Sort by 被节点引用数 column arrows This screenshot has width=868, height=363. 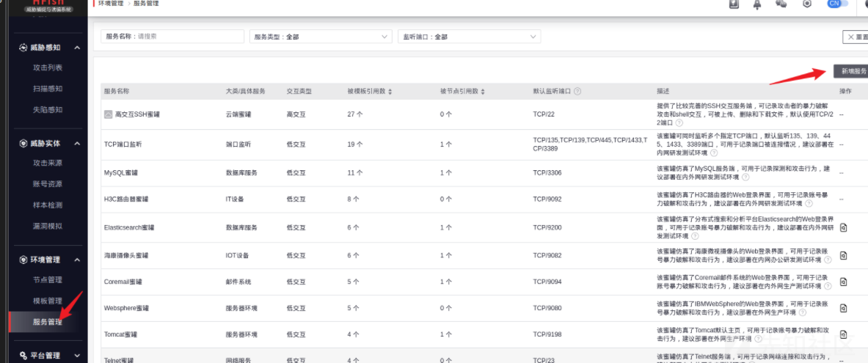[484, 92]
